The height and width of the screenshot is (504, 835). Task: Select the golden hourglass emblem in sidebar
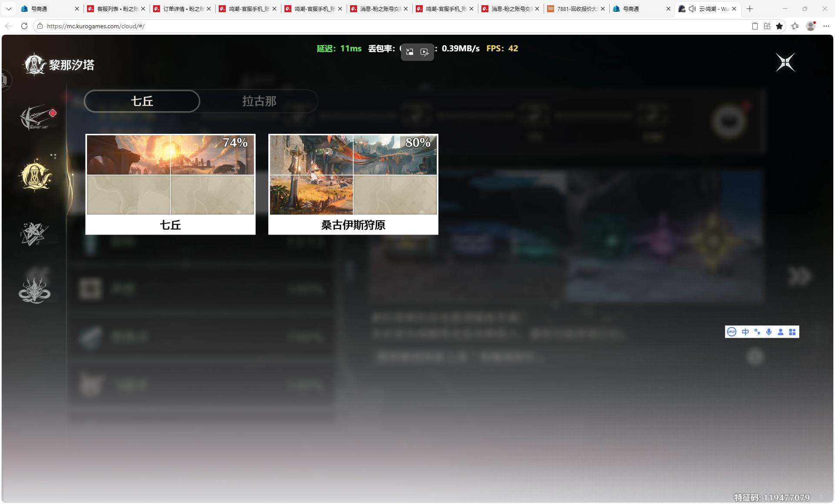pyautogui.click(x=35, y=175)
